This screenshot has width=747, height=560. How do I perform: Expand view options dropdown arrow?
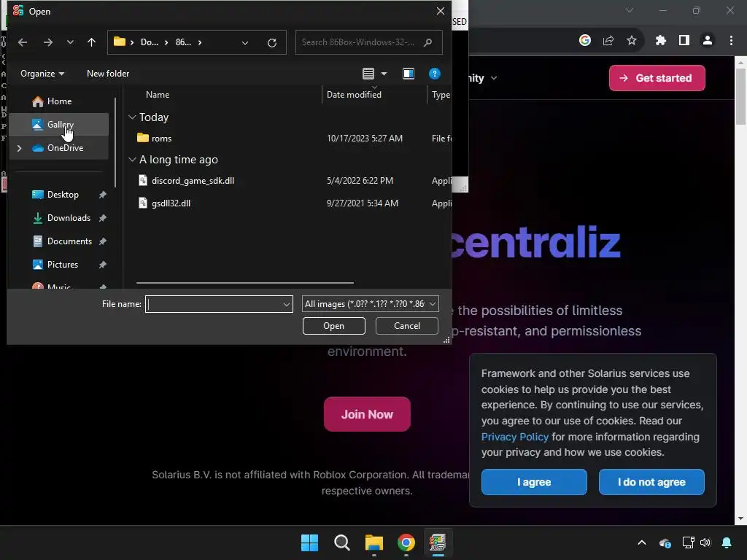384,74
